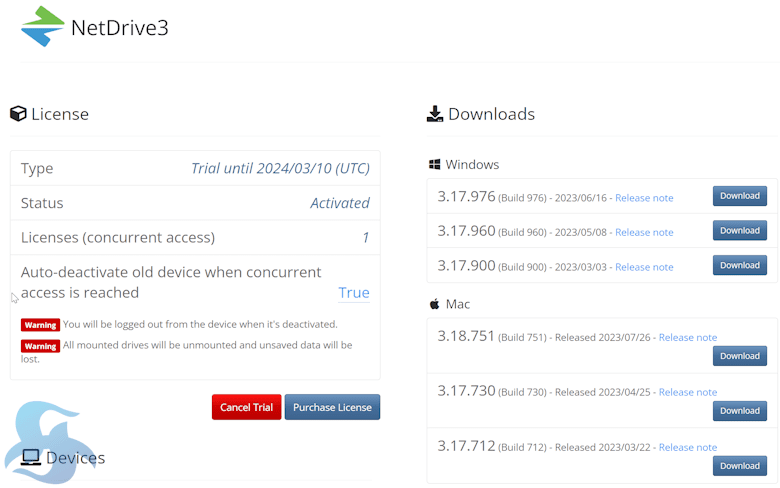Viewport: 780px width, 488px height.
Task: Select 'Trial until 2024/03/10 (UTC)' value
Action: coord(281,168)
